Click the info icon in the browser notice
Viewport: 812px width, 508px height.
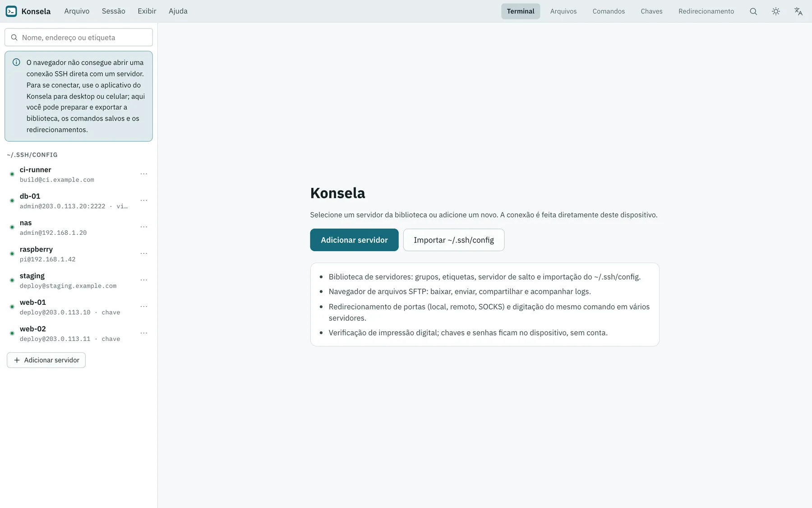pos(16,62)
